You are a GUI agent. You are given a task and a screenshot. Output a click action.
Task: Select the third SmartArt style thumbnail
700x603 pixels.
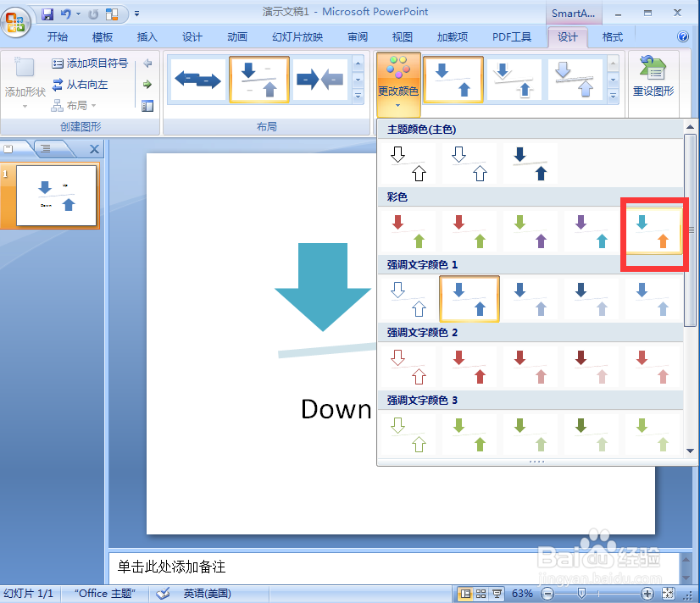[x=575, y=80]
